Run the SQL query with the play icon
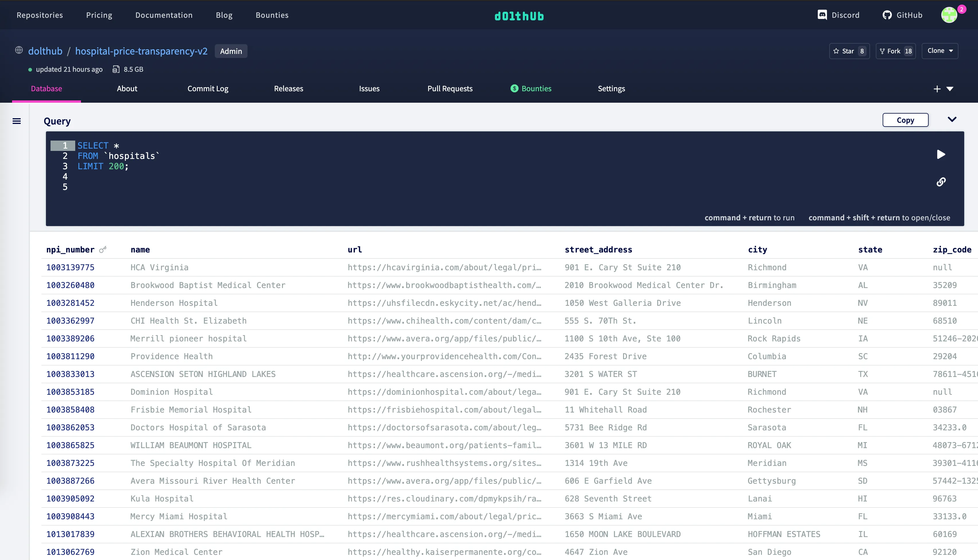 (x=941, y=154)
